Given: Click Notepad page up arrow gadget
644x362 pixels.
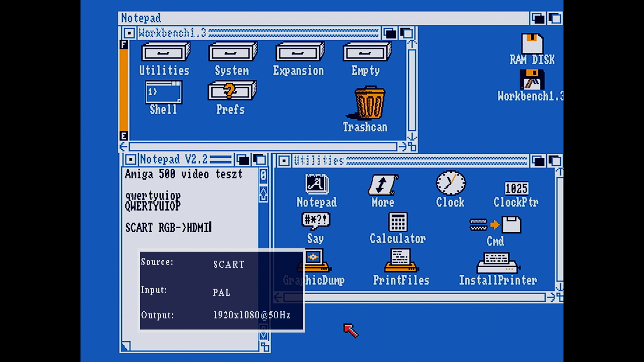Looking at the screenshot, I should pos(263,194).
